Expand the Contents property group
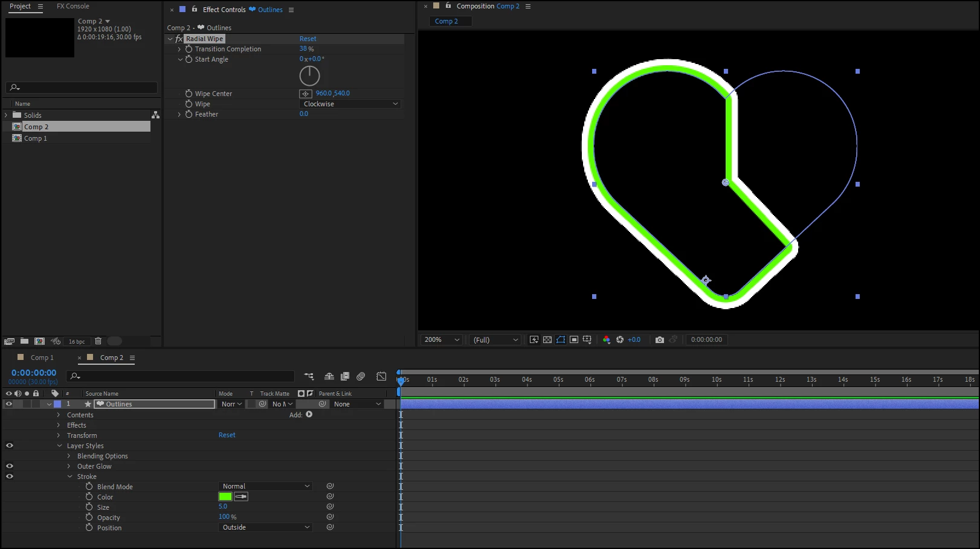The height and width of the screenshot is (549, 980). point(59,415)
